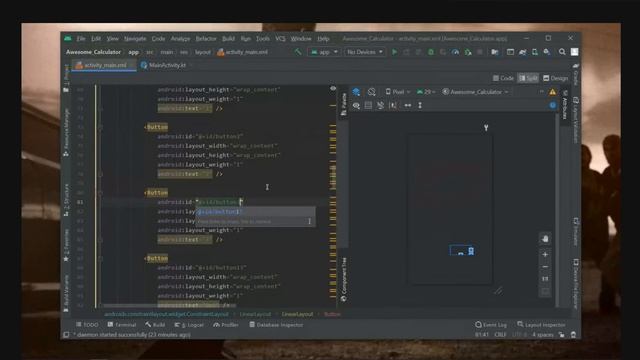Open the Database Inspector tool window

[276, 325]
